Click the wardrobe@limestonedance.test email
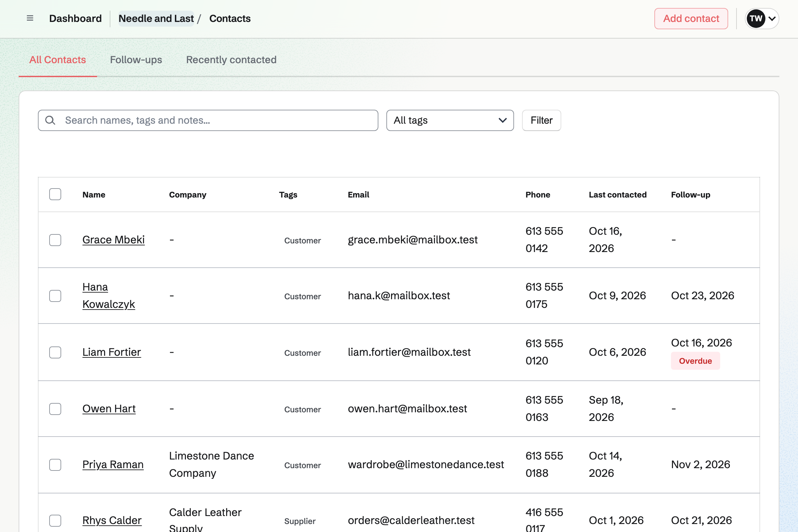 (426, 464)
